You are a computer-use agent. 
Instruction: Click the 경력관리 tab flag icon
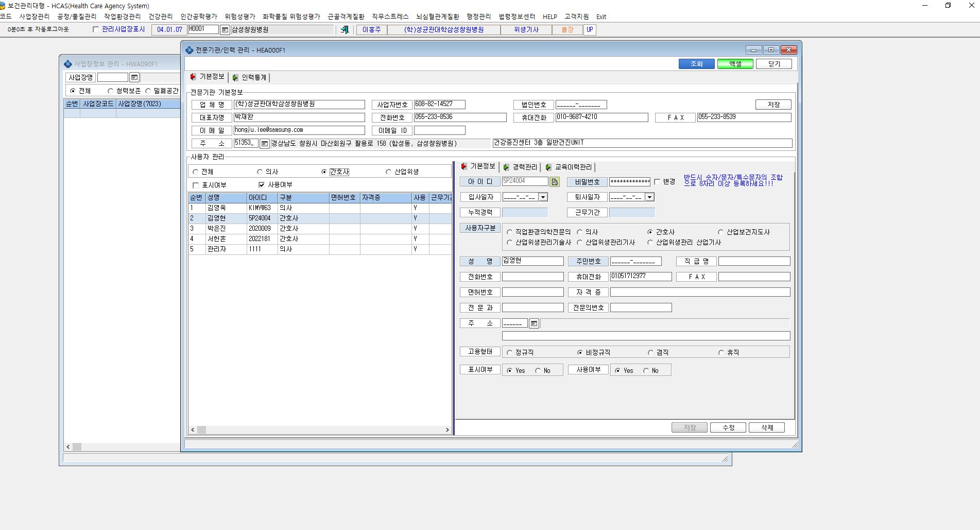point(507,167)
